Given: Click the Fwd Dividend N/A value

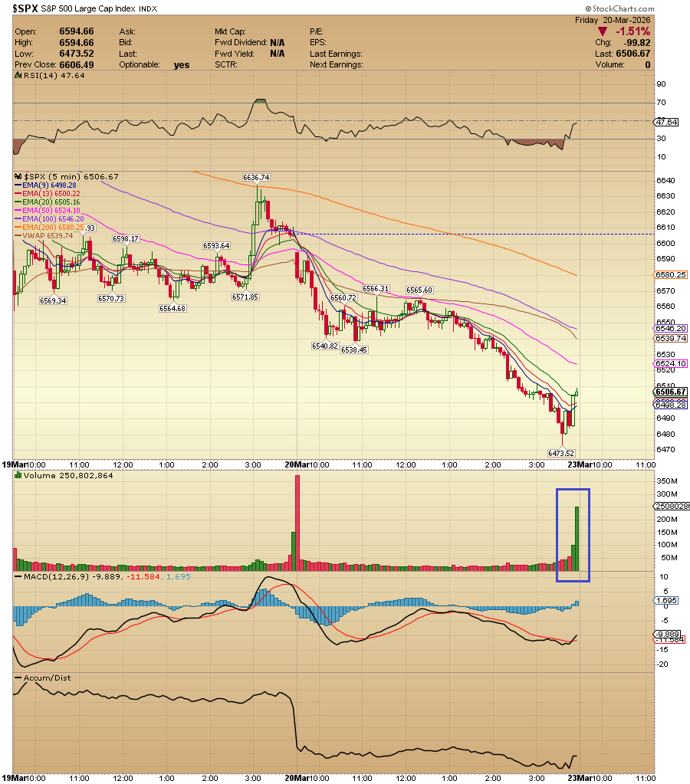Looking at the screenshot, I should tap(278, 42).
